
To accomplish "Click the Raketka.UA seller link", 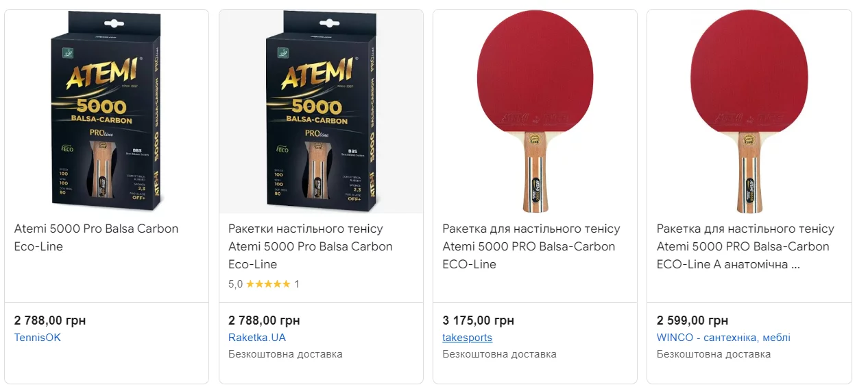I will (x=257, y=338).
